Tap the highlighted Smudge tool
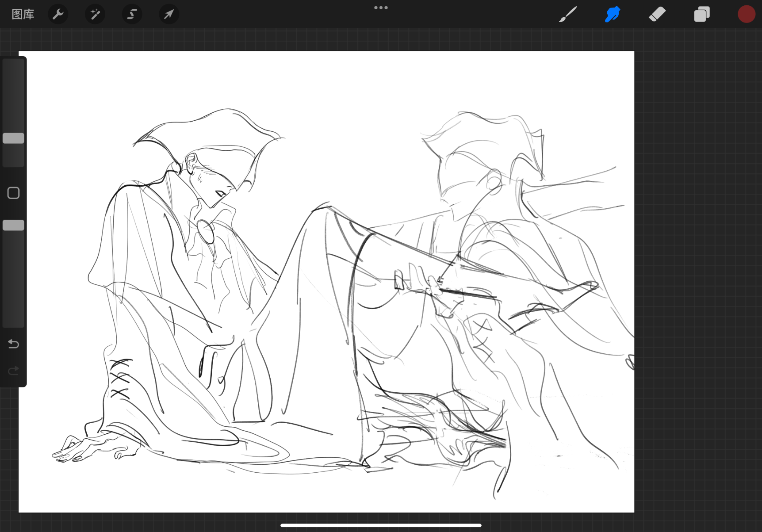The width and height of the screenshot is (762, 532). 613,14
